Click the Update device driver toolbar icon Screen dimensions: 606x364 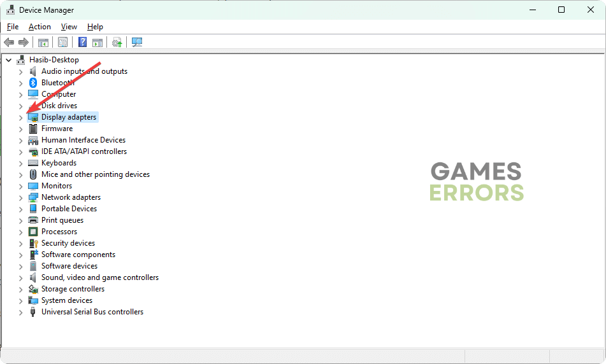coord(117,43)
